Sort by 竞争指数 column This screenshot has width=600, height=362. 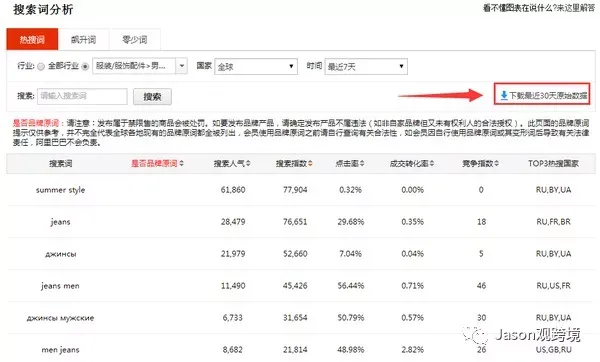480,163
